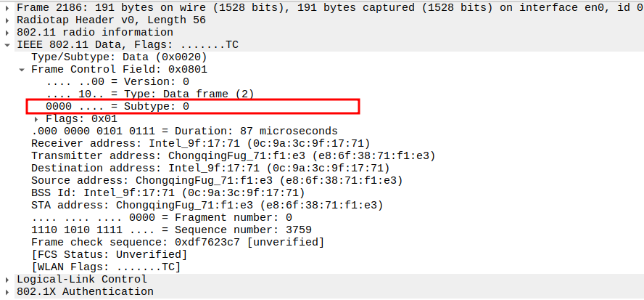The image size is (644, 300).
Task: Select the Transmitter address row
Action: click(x=232, y=155)
